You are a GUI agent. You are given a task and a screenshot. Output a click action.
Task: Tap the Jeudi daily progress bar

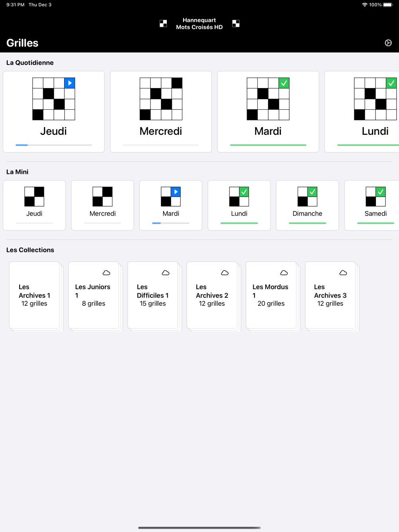(x=54, y=145)
